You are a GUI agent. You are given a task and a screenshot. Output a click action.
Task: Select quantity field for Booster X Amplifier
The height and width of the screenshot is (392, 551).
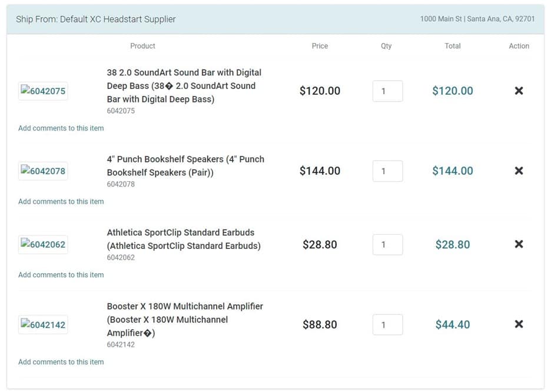[387, 324]
